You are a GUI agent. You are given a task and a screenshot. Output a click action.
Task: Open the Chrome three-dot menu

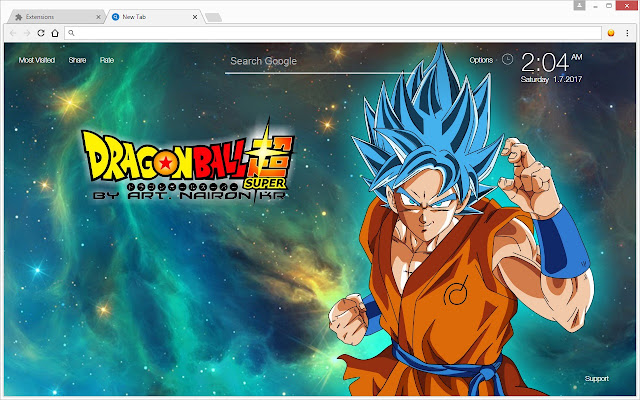[x=627, y=33]
